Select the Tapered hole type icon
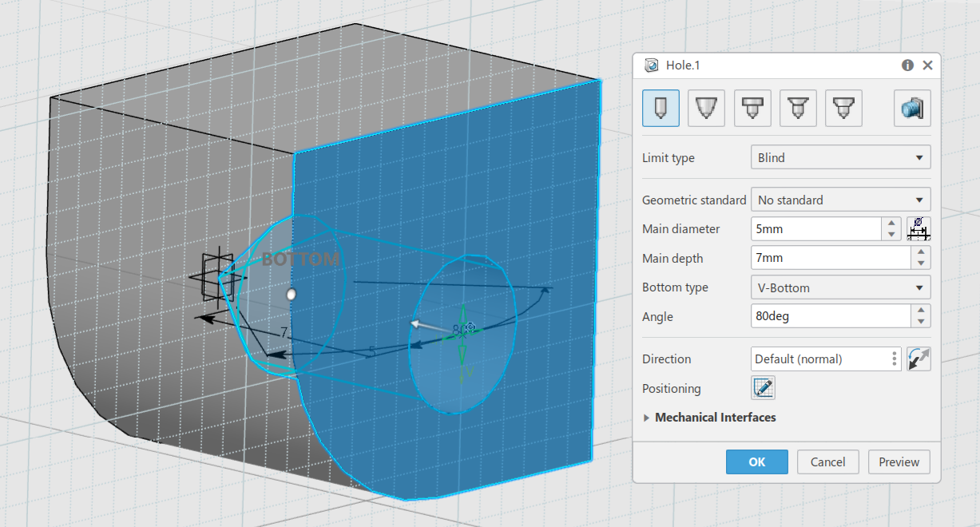This screenshot has width=980, height=527. point(706,108)
